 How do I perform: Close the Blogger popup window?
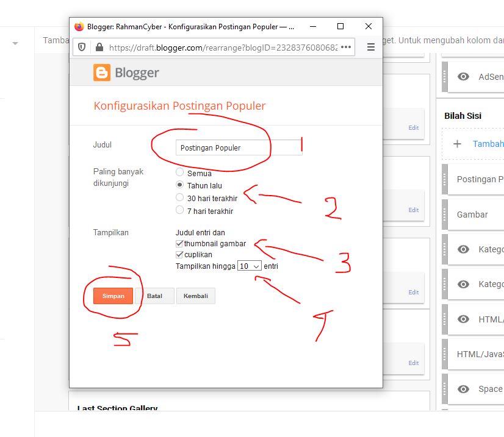tap(369, 26)
